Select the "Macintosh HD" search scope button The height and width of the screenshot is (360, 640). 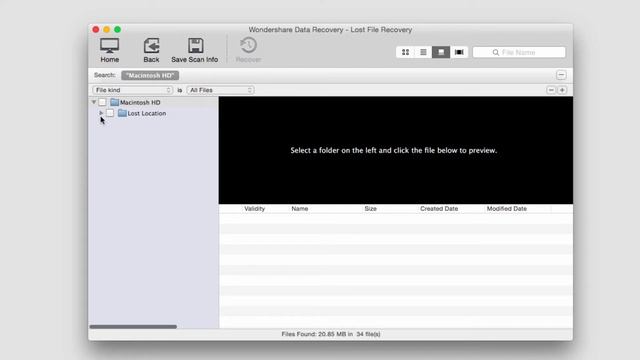click(x=150, y=76)
